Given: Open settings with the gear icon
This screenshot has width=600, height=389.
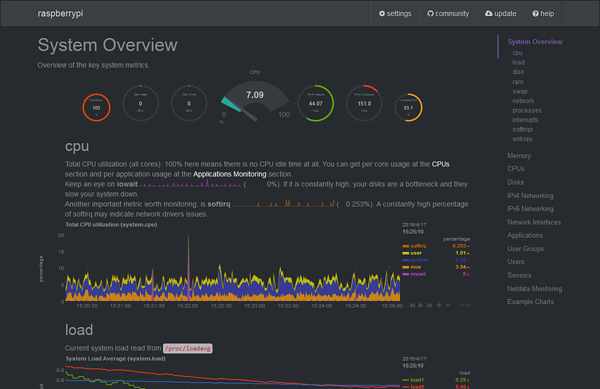Looking at the screenshot, I should pos(395,13).
